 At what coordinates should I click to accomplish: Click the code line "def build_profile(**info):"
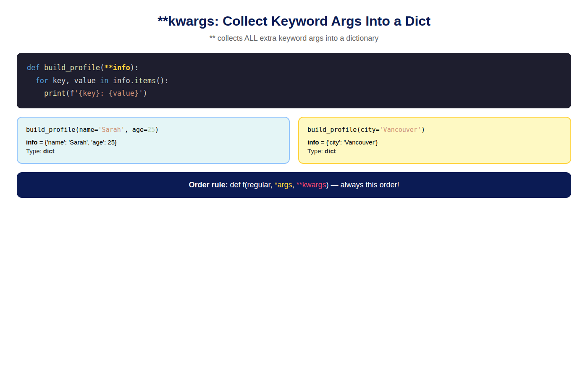click(83, 68)
